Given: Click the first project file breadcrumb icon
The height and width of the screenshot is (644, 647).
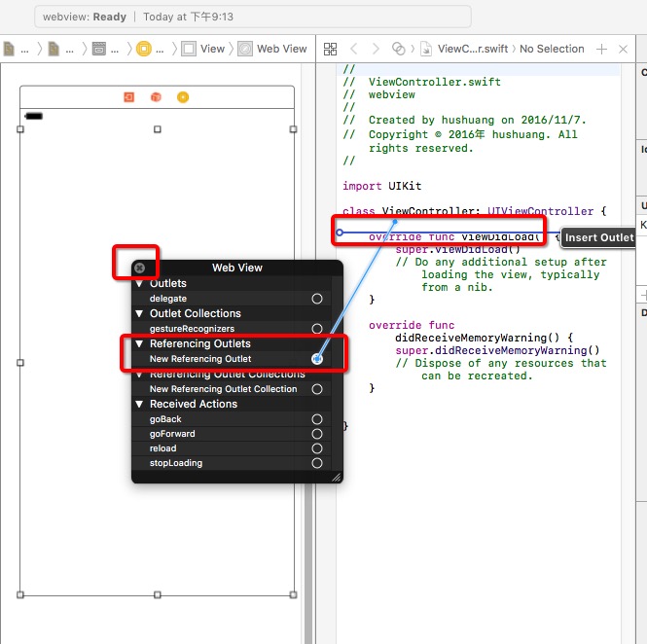Looking at the screenshot, I should (x=9, y=49).
